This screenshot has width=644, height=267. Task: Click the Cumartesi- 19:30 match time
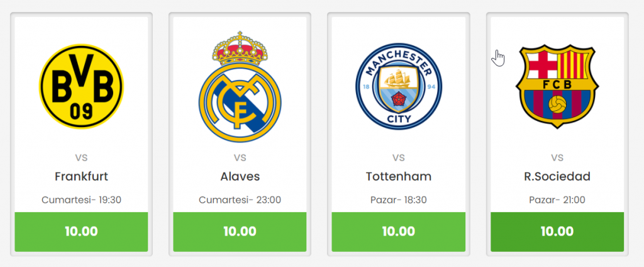[x=81, y=200]
